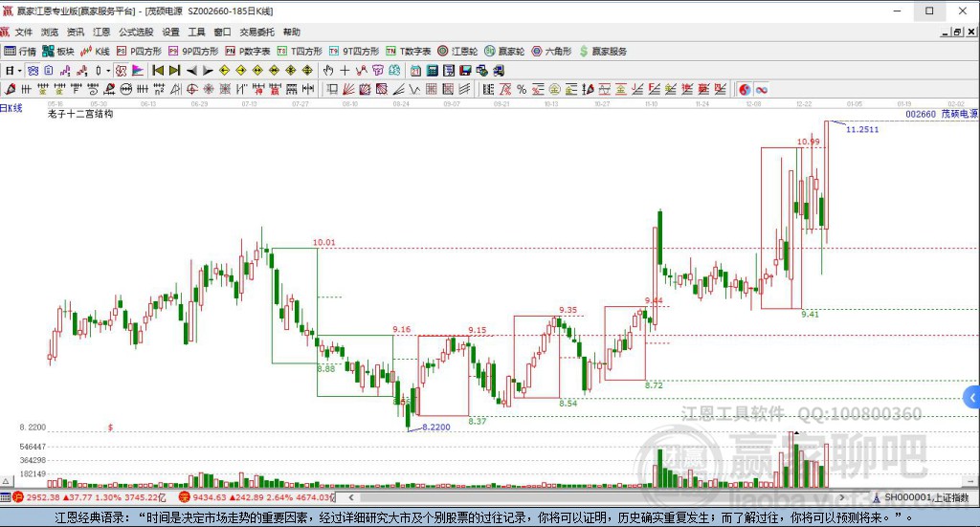Click horizontal scrollbar left arrow
Viewport: 980px width, 527px height.
pos(351,497)
